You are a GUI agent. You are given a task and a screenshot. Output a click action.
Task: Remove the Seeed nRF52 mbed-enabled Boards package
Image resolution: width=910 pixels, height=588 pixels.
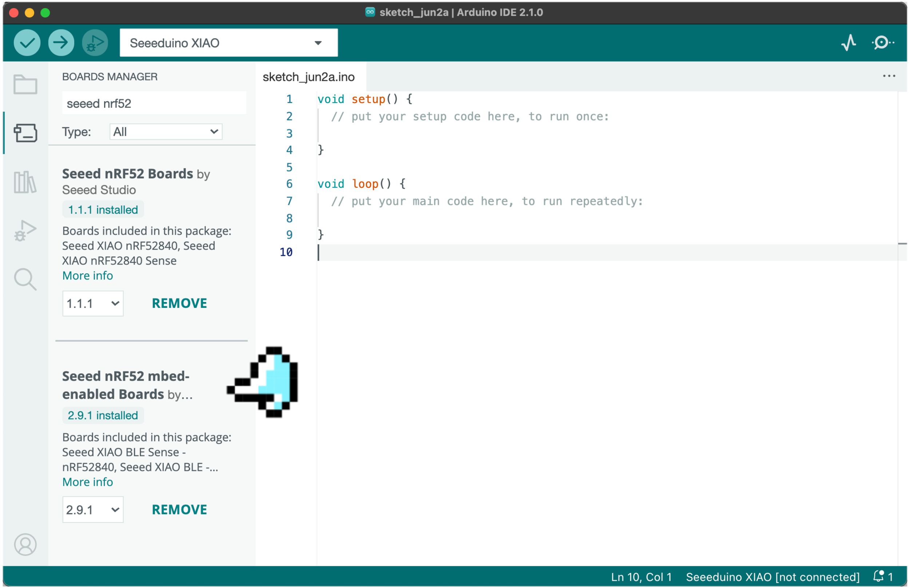pos(179,509)
